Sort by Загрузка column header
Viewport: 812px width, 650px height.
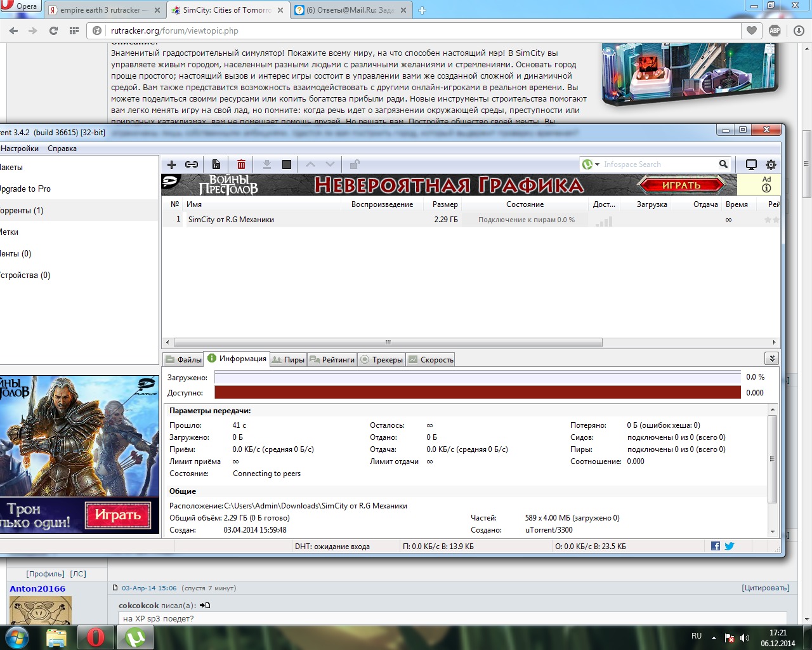tap(645, 204)
